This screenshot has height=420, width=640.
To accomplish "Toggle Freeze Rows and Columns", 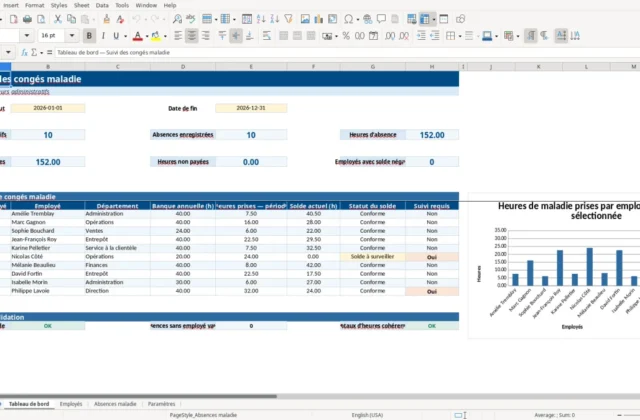I will click(x=425, y=19).
